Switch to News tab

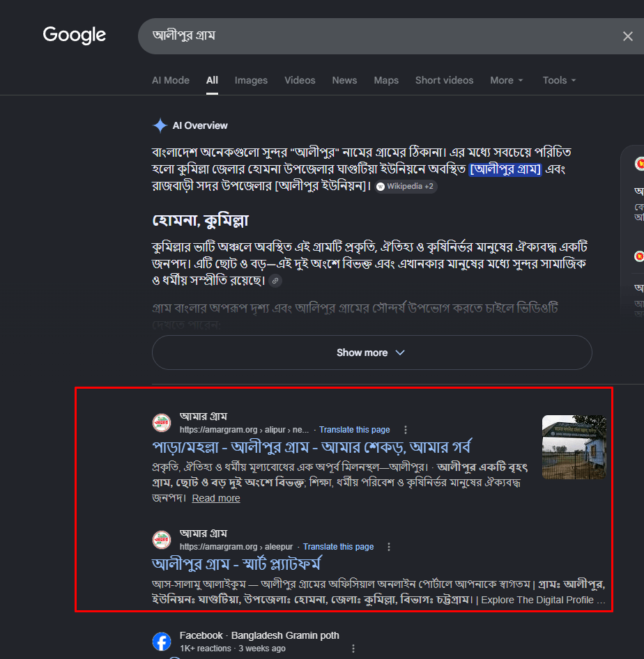(x=344, y=80)
